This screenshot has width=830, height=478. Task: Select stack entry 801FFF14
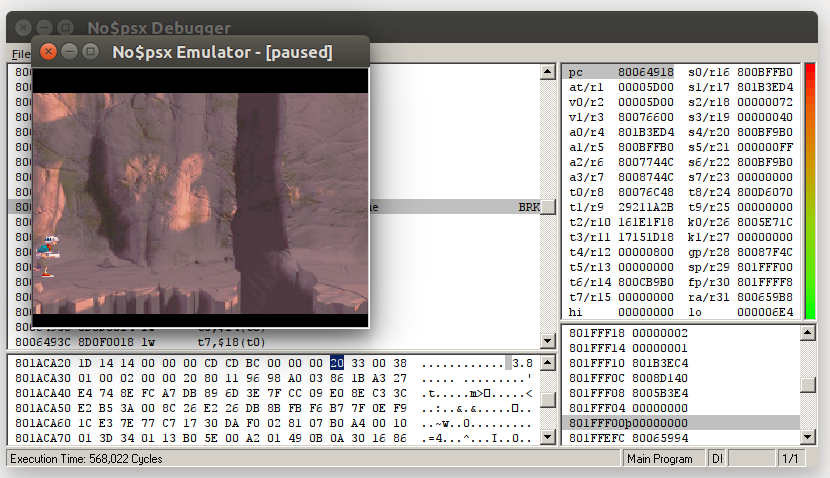click(x=628, y=348)
